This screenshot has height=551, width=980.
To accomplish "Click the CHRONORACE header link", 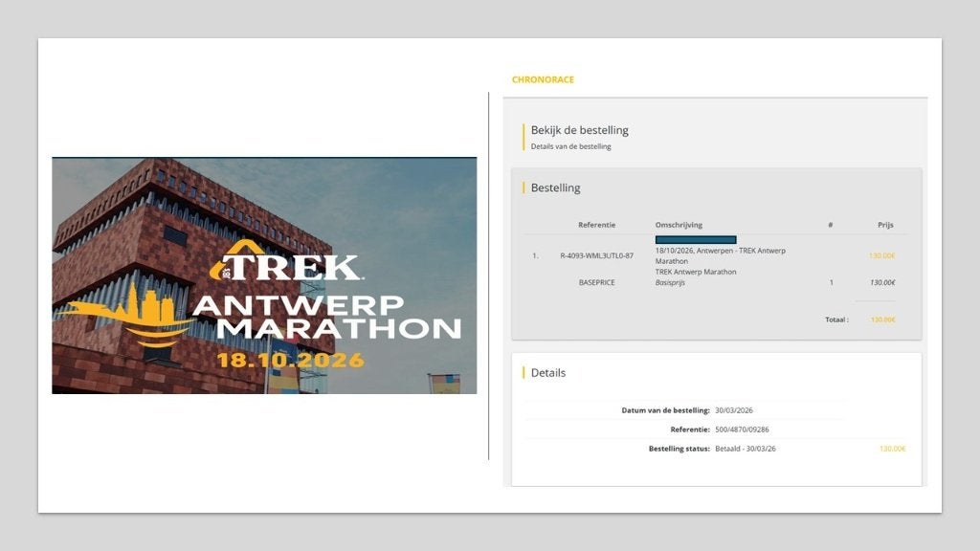I will 543,79.
